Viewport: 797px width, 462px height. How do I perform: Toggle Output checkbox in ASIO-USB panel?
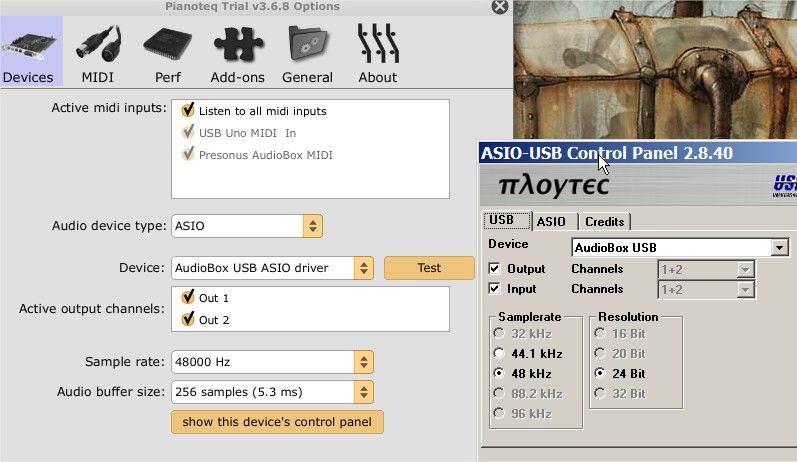tap(494, 268)
